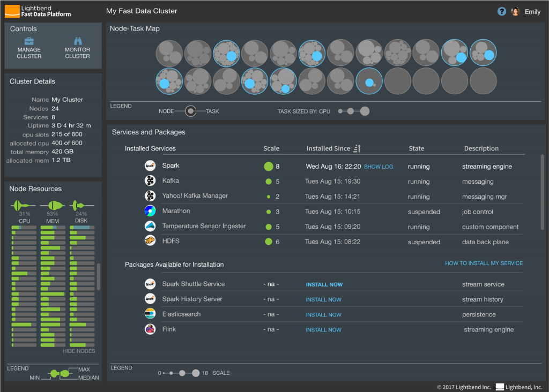Select the Kafka service name
549x392 pixels.
[x=170, y=181]
